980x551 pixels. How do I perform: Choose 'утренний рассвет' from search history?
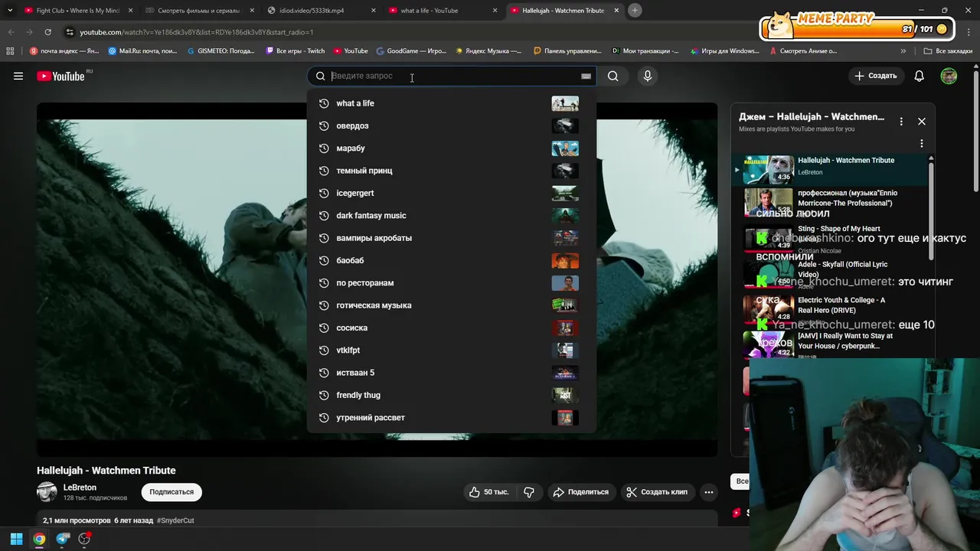pos(452,417)
